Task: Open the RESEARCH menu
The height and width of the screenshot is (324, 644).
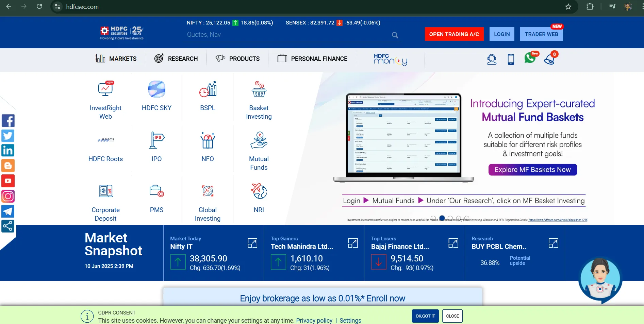Action: pos(176,58)
